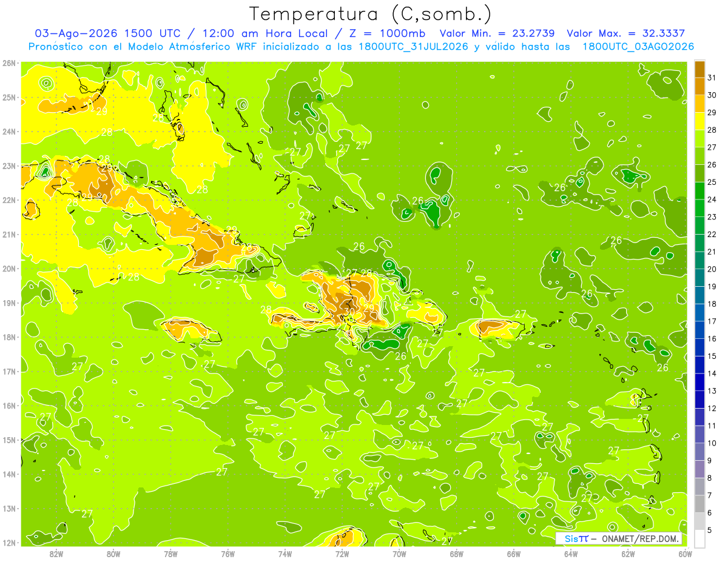Click the 25N latitude axis label
728x562 pixels.
pyautogui.click(x=8, y=98)
